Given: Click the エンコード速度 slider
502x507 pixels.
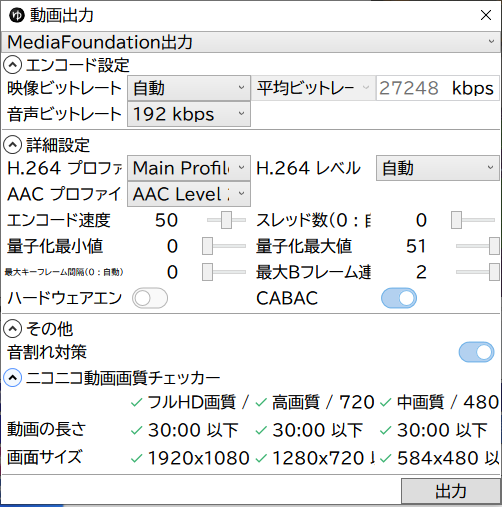Looking at the screenshot, I should click(x=226, y=220).
